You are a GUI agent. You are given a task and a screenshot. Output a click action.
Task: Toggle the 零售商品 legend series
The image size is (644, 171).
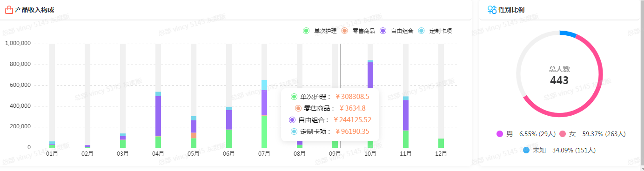358,31
